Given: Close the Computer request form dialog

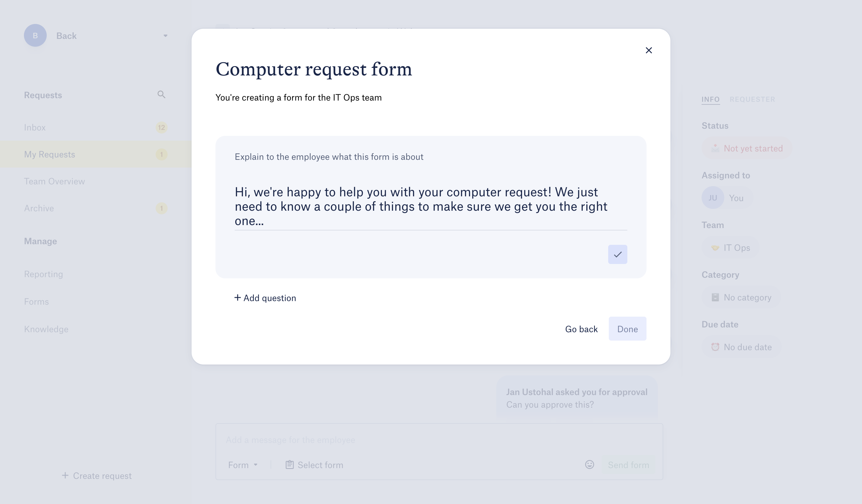Looking at the screenshot, I should (649, 51).
